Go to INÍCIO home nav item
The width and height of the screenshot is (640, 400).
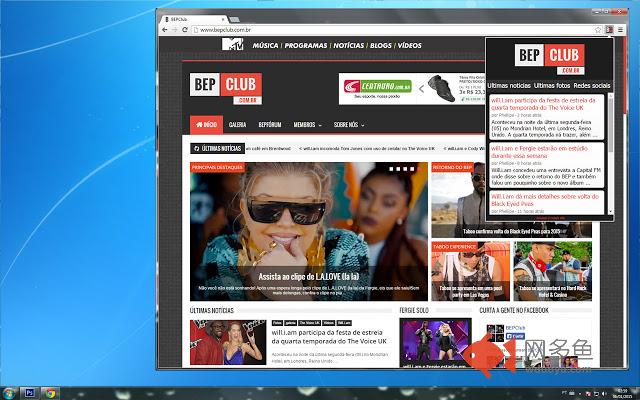point(207,124)
